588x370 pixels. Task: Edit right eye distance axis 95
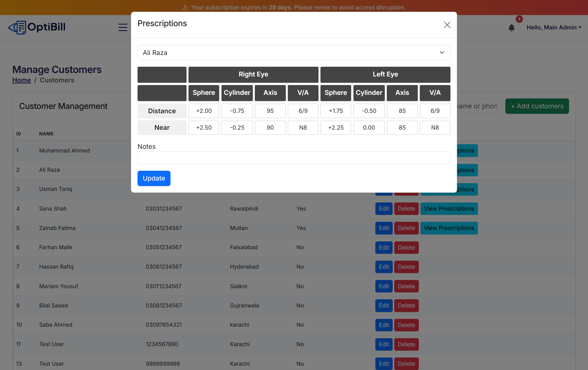click(270, 111)
